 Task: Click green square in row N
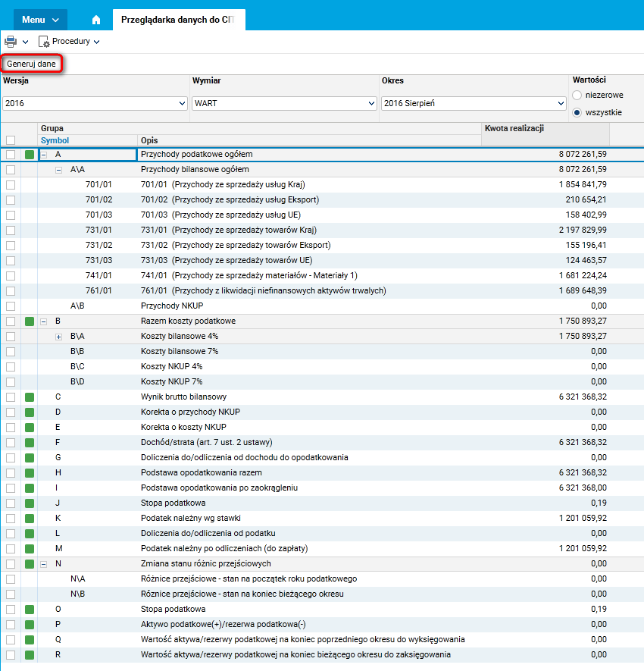(x=30, y=564)
